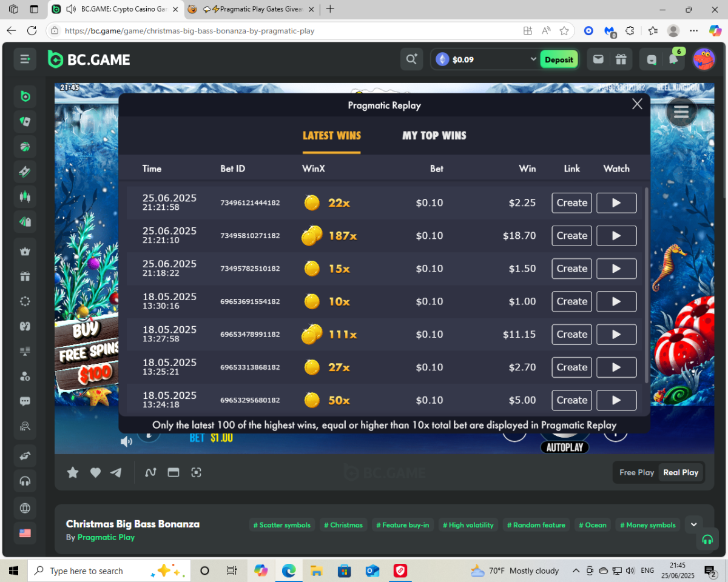The image size is (728, 582).
Task: Create link for the 50x win
Action: (x=572, y=400)
